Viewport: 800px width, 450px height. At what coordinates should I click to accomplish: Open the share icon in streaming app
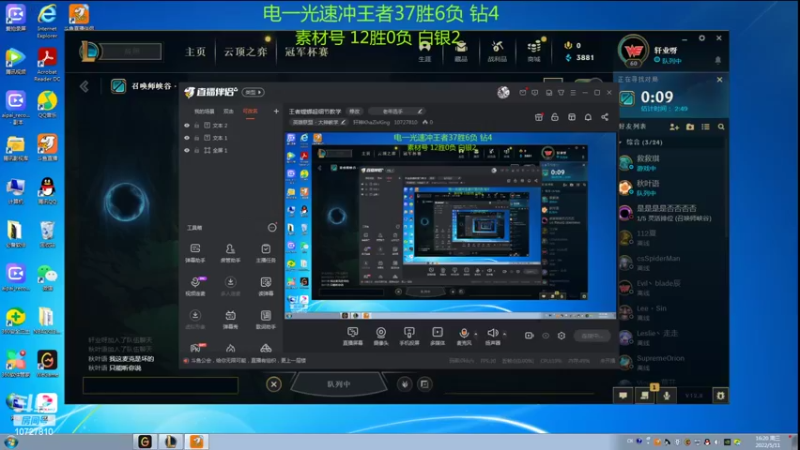[x=605, y=117]
